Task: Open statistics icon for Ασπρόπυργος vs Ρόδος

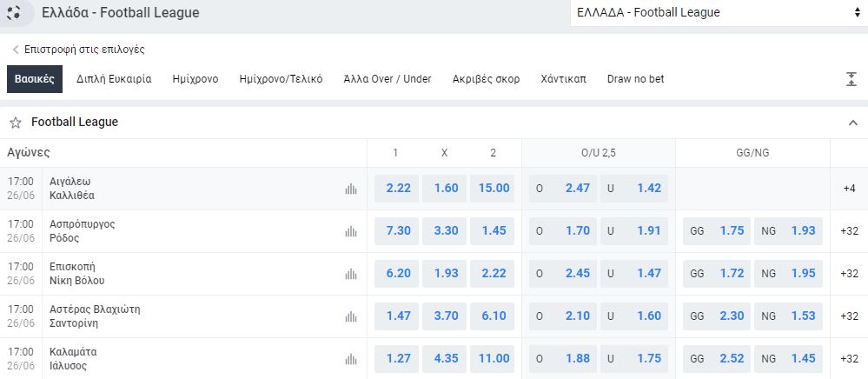Action: click(351, 231)
